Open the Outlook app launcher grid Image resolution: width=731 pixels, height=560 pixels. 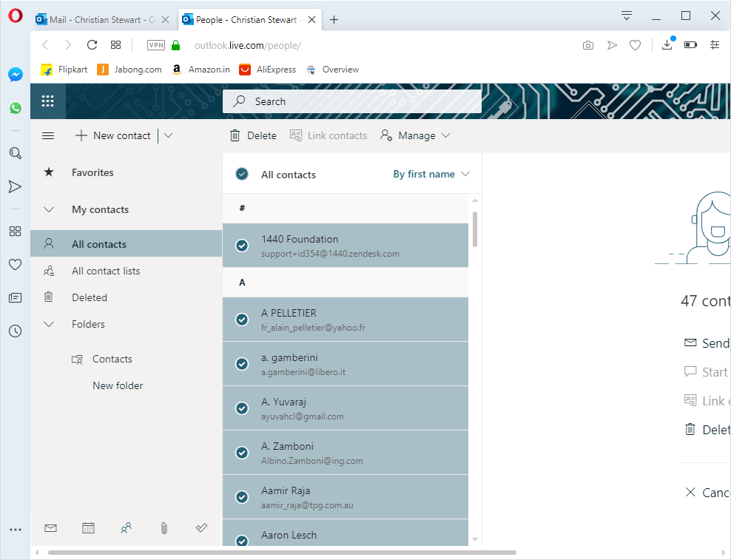click(x=47, y=101)
